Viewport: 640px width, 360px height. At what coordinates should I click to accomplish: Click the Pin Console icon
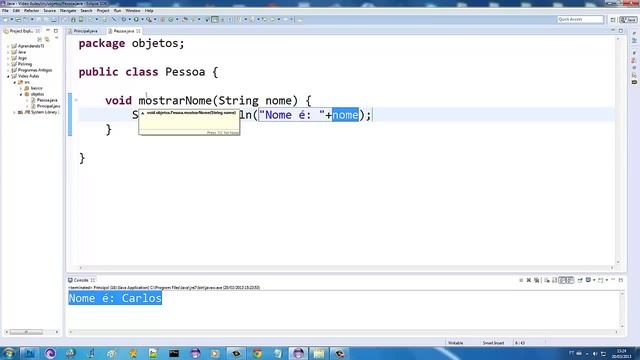pos(580,280)
